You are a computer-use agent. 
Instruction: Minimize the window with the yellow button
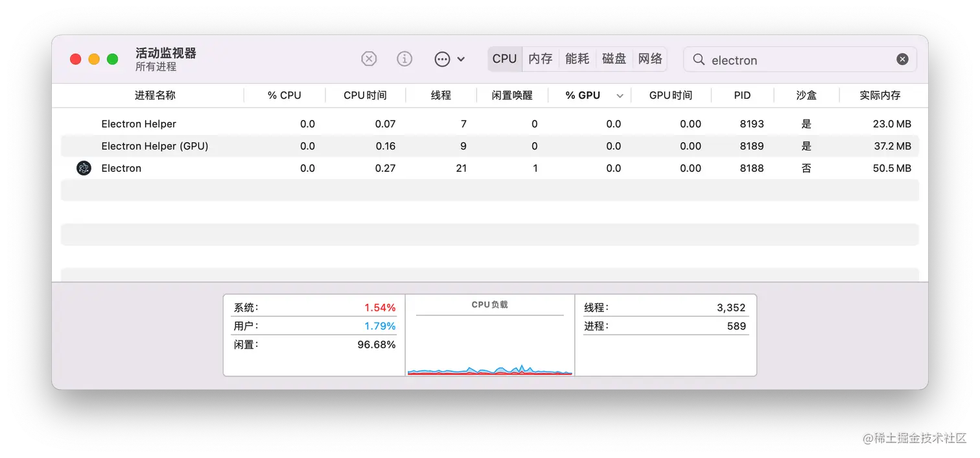94,59
